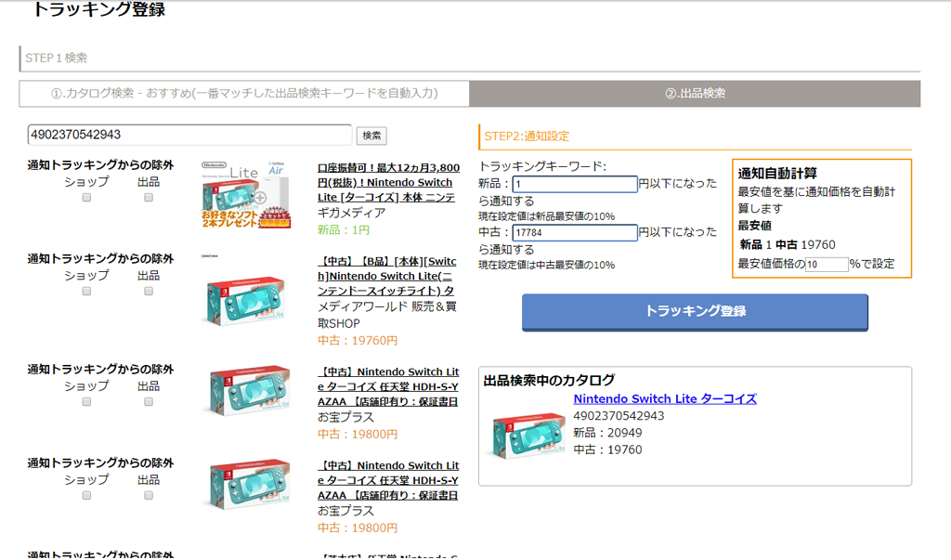Click the catalog Switch Lite thumbnail
The height and width of the screenshot is (560, 951).
528,436
